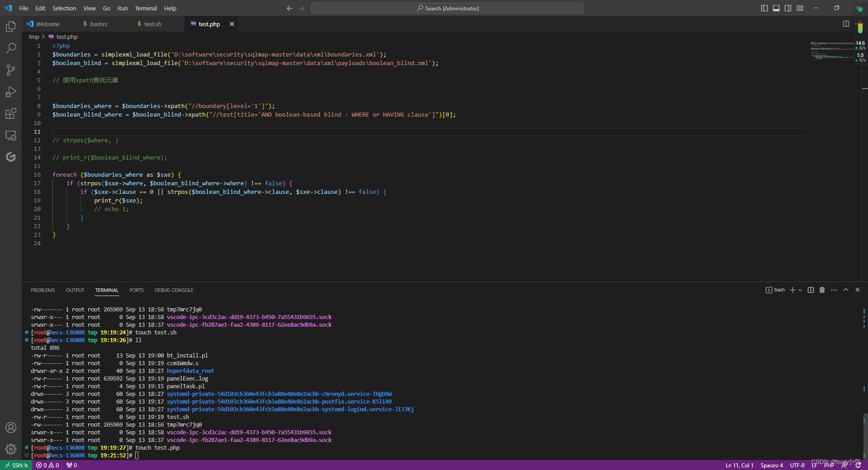Create a new terminal with plus icon

click(x=793, y=290)
